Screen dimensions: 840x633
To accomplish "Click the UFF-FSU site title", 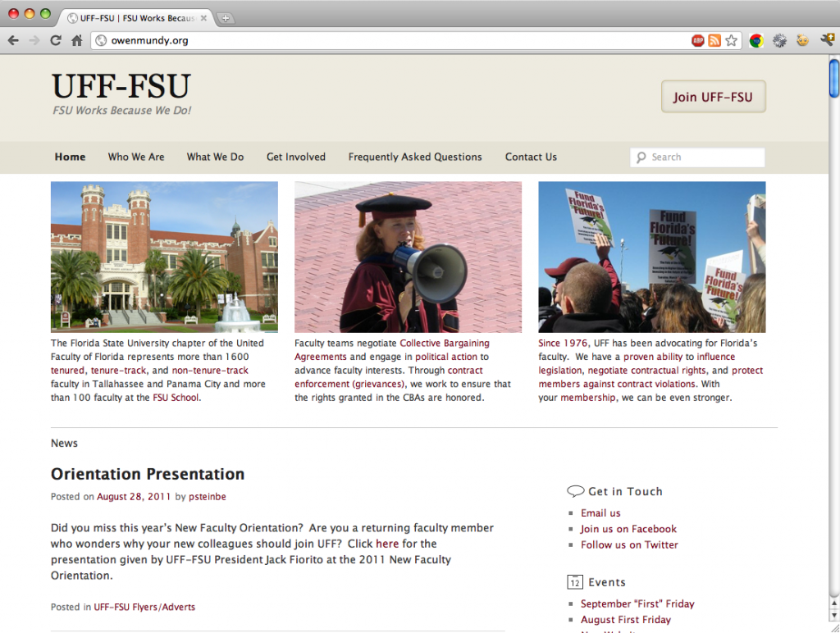I will 121,87.
